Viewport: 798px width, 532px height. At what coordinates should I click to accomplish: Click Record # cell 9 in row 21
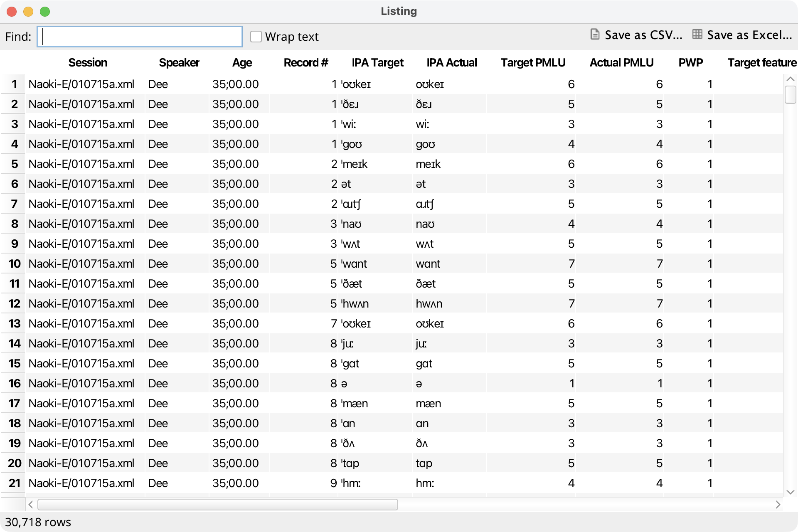pyautogui.click(x=304, y=483)
